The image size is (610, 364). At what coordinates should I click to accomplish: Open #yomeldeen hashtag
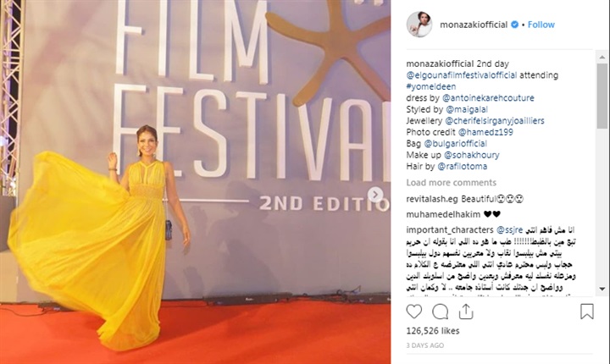[431, 86]
